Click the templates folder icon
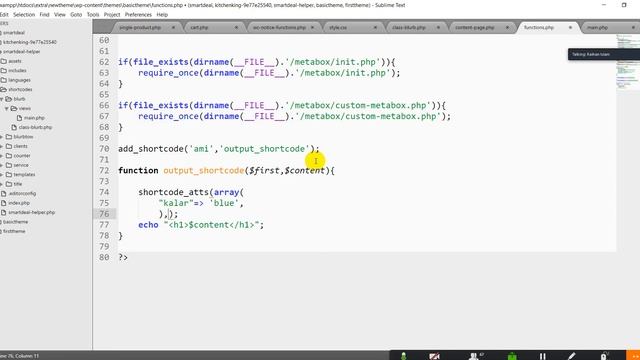The image size is (640, 360). pyautogui.click(x=9, y=174)
